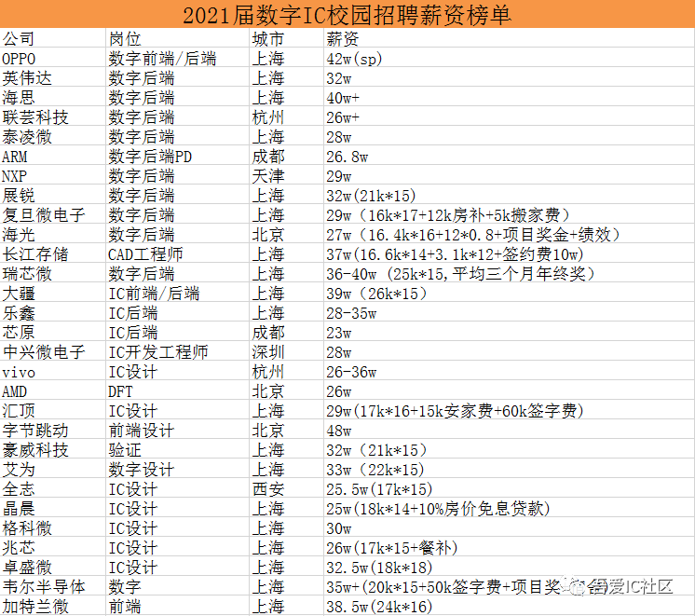Click the 23w salary cell
This screenshot has width=695, height=616.
tap(509, 332)
